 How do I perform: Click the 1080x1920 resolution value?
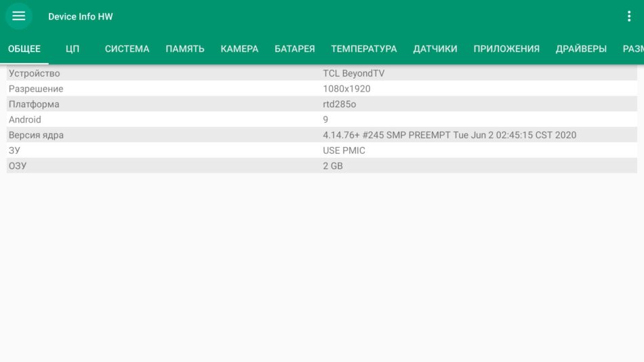[346, 89]
